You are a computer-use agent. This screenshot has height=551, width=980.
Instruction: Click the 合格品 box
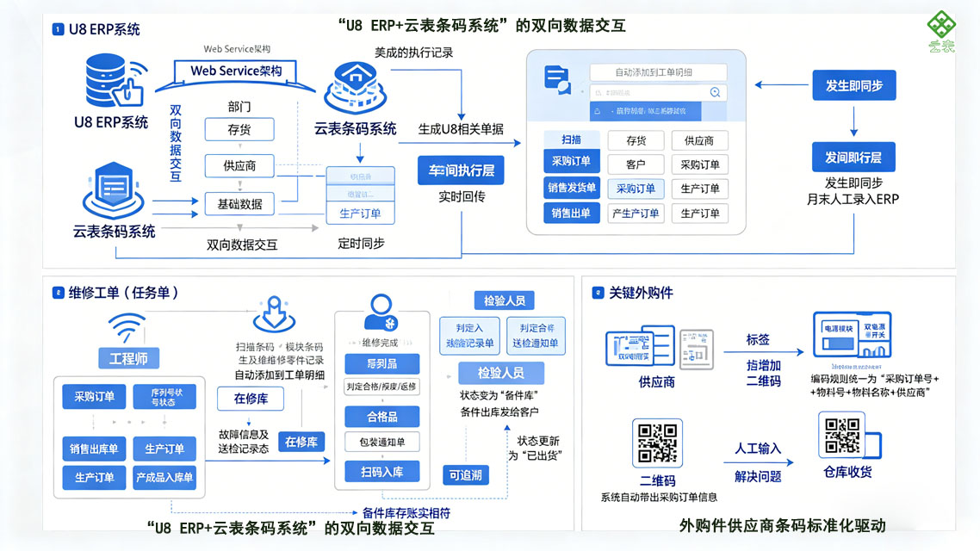click(381, 417)
